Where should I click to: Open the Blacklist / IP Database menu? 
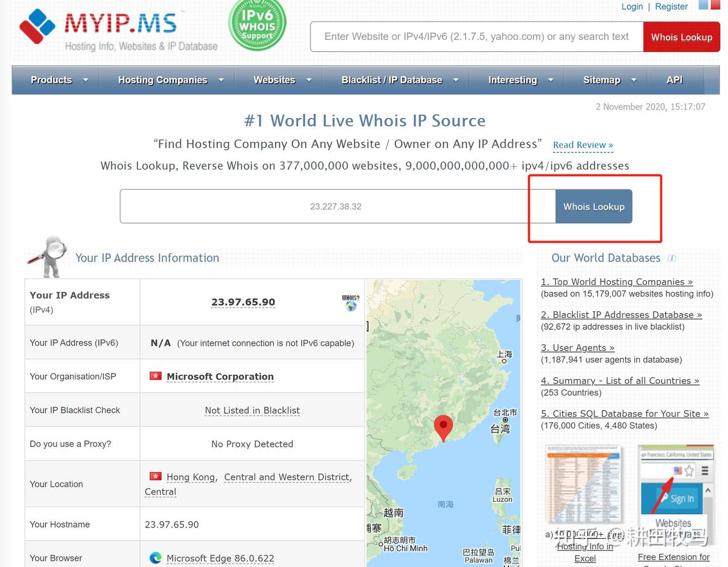click(x=392, y=80)
